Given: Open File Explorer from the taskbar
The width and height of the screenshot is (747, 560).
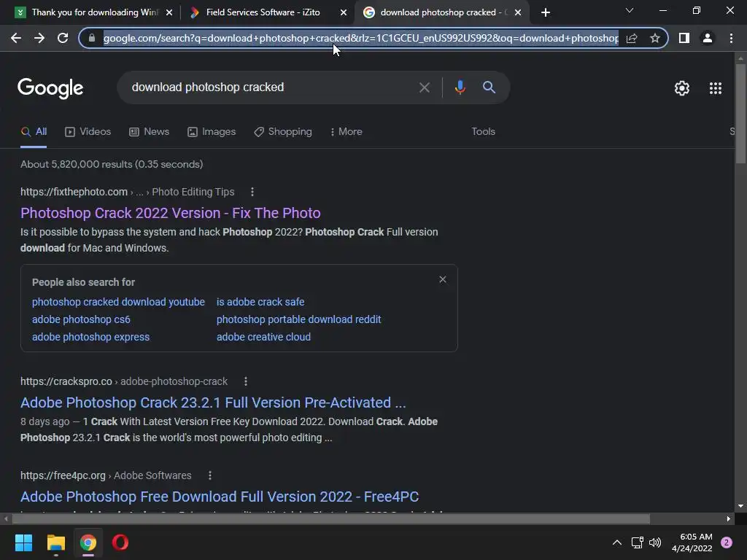Looking at the screenshot, I should (x=55, y=542).
